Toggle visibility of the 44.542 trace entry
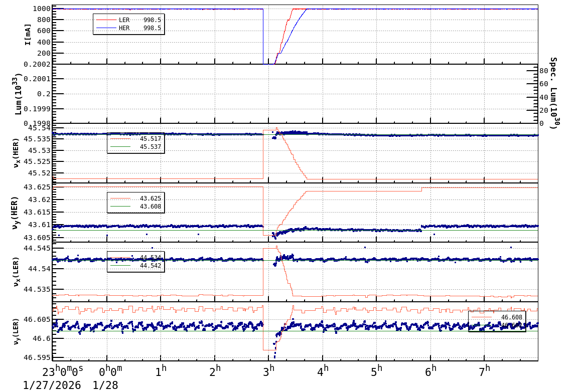Screen dimensions: 579x392 tap(120, 265)
